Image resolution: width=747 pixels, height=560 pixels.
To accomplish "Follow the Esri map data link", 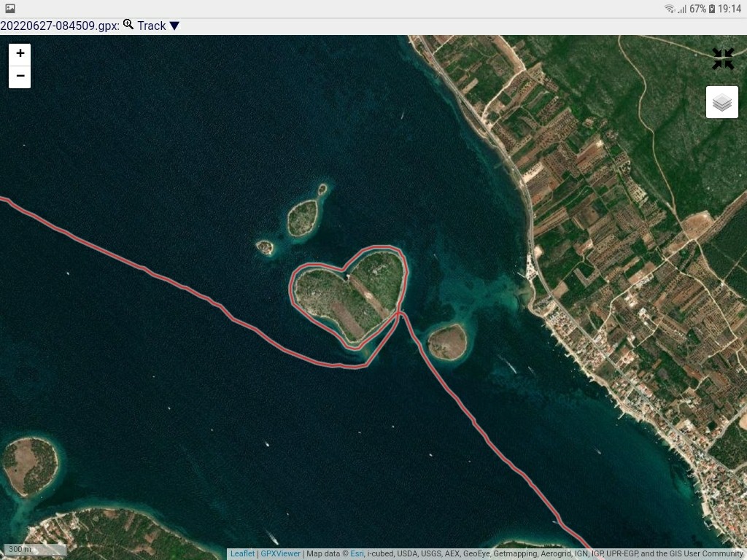I will pyautogui.click(x=357, y=553).
